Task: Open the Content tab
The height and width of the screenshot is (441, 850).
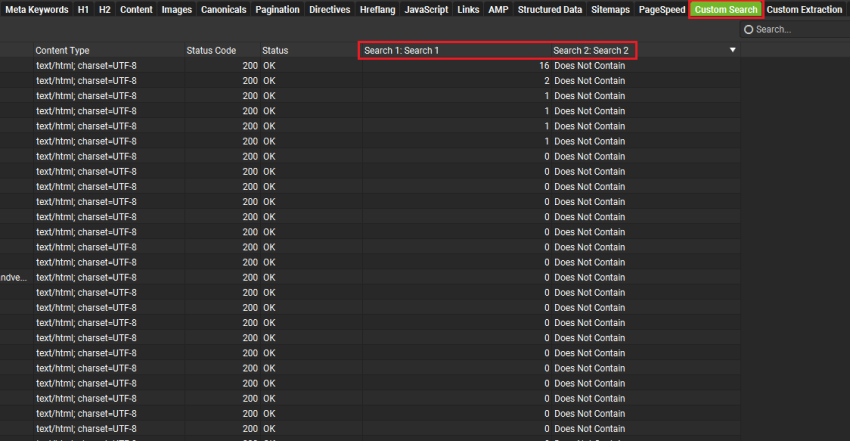Action: (136, 9)
